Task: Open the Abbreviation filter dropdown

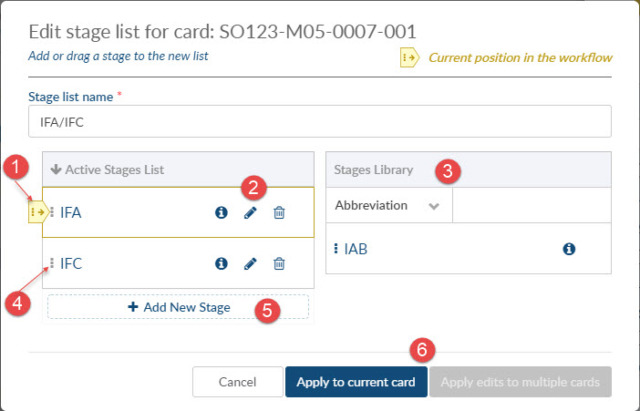Action: 389,205
